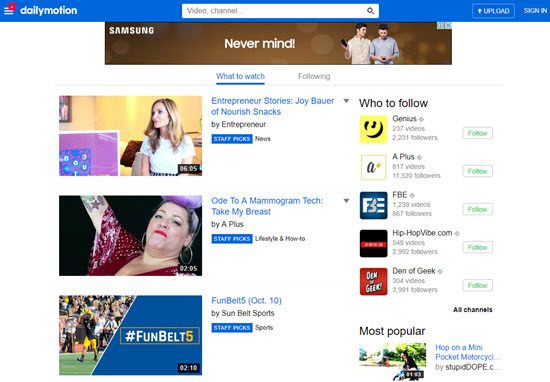The width and height of the screenshot is (550, 382).
Task: Expand options arrow for Ode To A Mammogram video
Action: pos(346,201)
